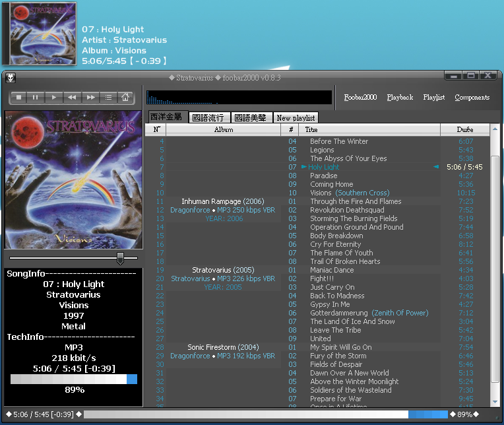Select track Revolution Deathsquad
The image size is (504, 425).
347,210
